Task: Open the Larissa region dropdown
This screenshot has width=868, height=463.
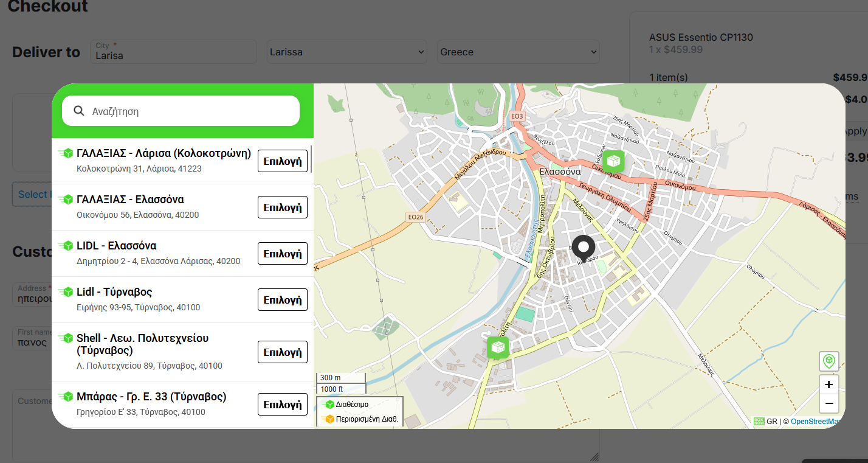Action: point(346,52)
